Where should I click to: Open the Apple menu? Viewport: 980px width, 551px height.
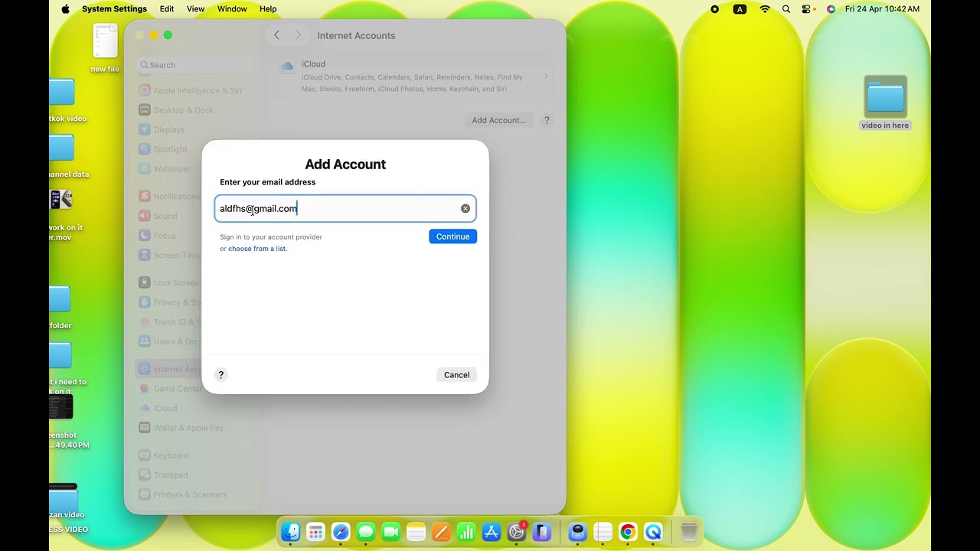pos(65,9)
